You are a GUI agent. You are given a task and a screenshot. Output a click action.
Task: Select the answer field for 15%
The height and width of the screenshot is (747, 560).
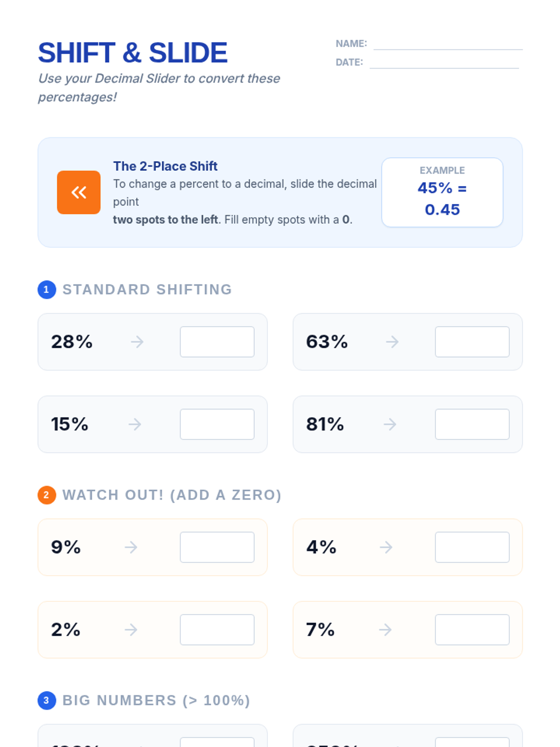pos(217,424)
